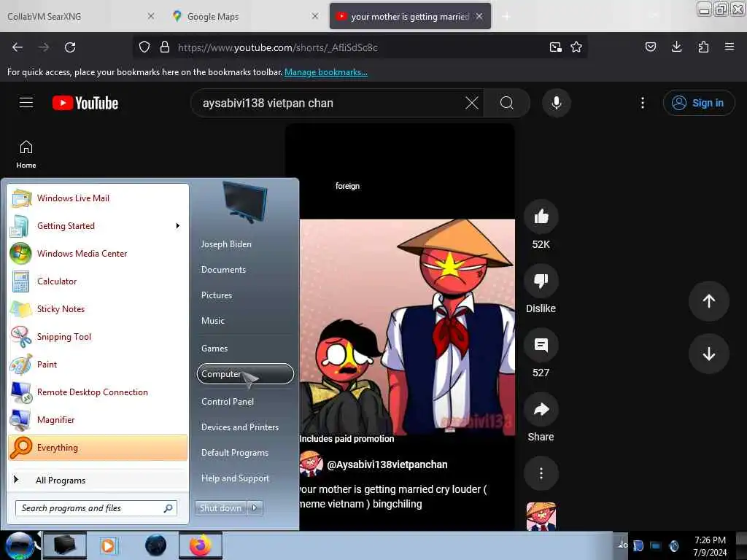
Task: Open Firefox extensions puzzle icon
Action: coord(703,47)
